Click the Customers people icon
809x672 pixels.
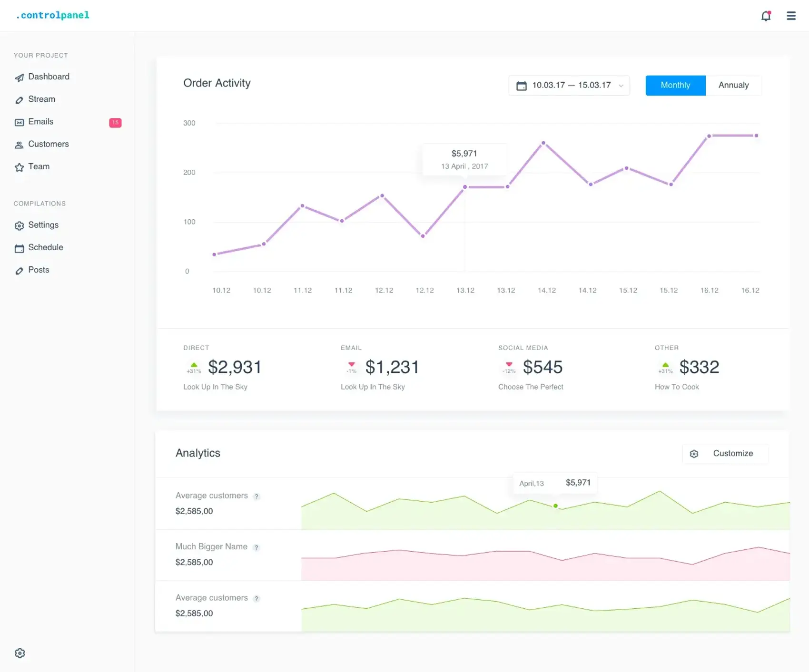pyautogui.click(x=19, y=145)
